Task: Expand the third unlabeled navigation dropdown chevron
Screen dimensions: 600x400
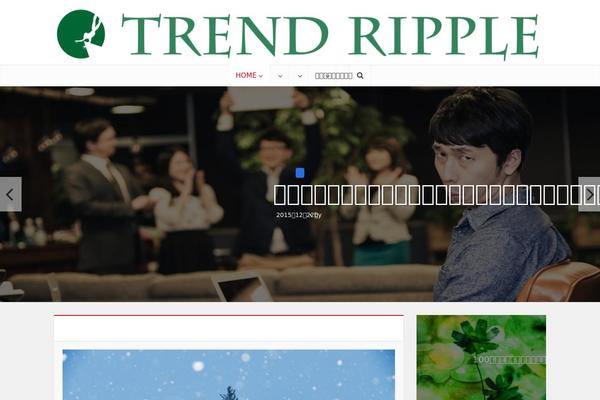Action: pos(300,76)
